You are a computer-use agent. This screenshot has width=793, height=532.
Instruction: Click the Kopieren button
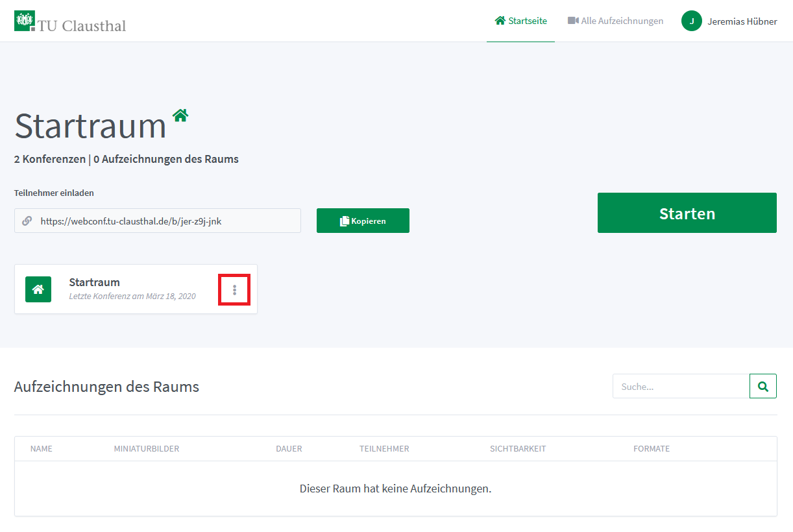pos(363,221)
